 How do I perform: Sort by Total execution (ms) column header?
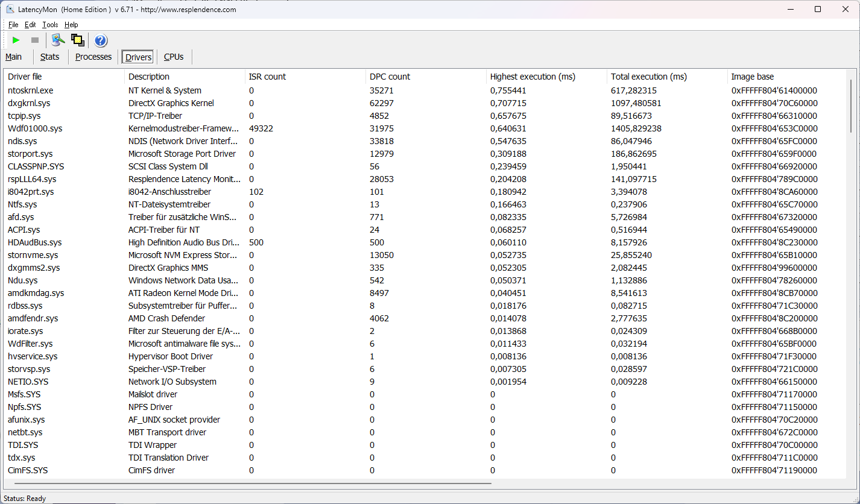[668, 77]
